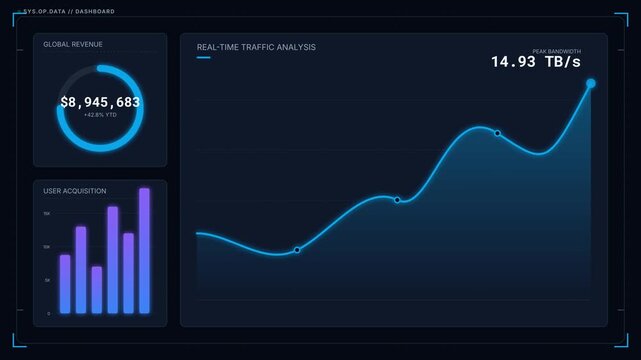
Task: Click the third data point on traffic curve
Action: click(x=497, y=133)
